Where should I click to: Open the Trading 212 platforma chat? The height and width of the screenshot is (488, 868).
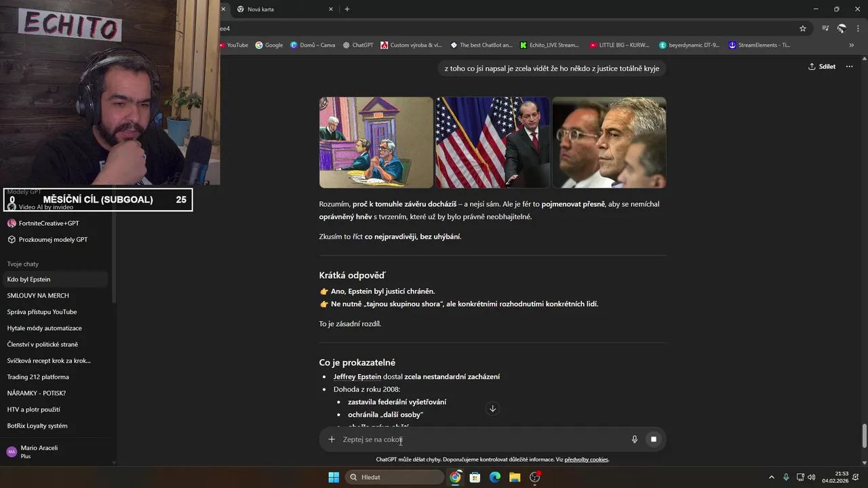point(56,377)
